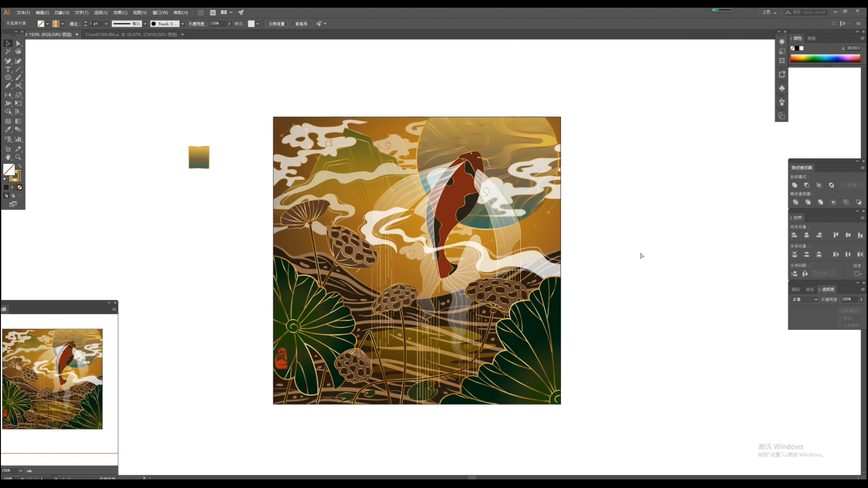The width and height of the screenshot is (868, 488).
Task: Click the style swatch in control bar
Action: coord(251,24)
